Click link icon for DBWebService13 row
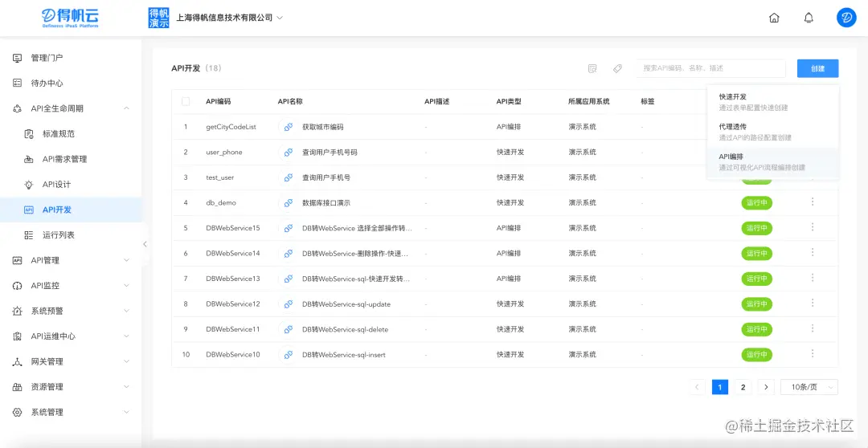Image resolution: width=868 pixels, height=448 pixels. [x=288, y=279]
